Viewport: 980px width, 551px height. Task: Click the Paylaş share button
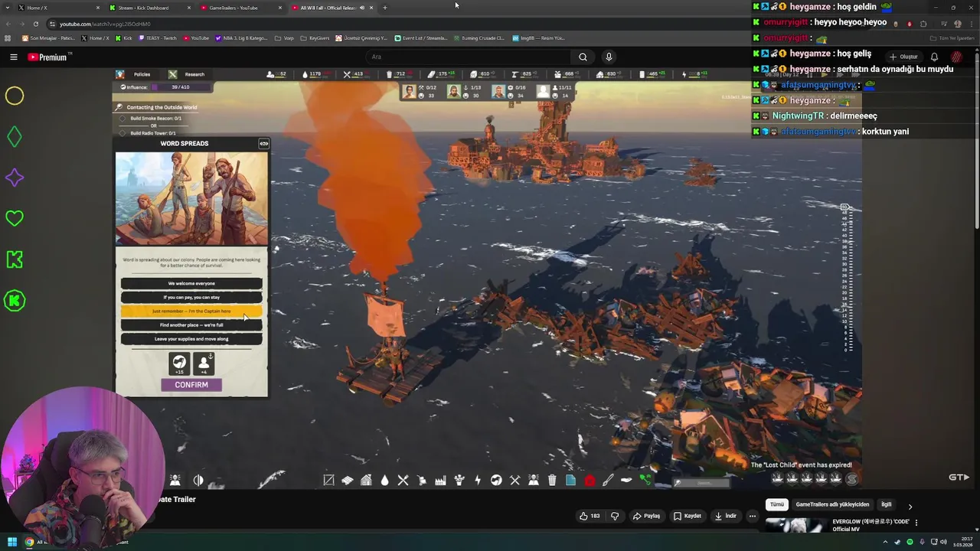[646, 516]
